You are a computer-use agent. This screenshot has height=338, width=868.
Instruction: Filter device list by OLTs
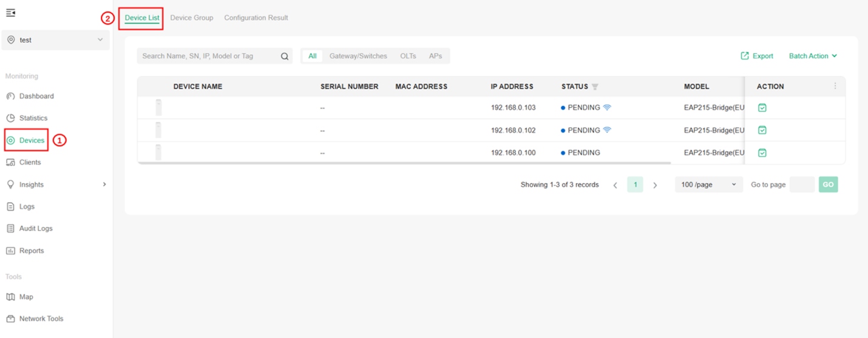click(x=408, y=56)
